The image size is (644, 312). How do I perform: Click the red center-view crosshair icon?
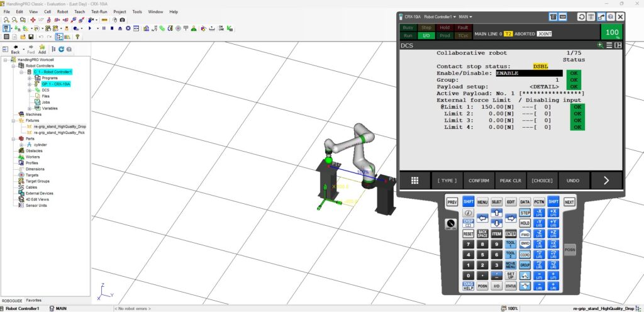point(33,19)
